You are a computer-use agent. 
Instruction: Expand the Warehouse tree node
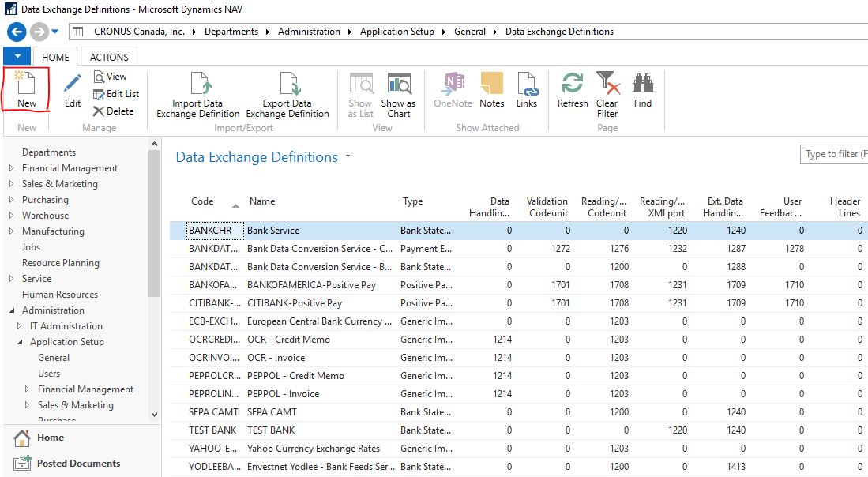(x=12, y=216)
